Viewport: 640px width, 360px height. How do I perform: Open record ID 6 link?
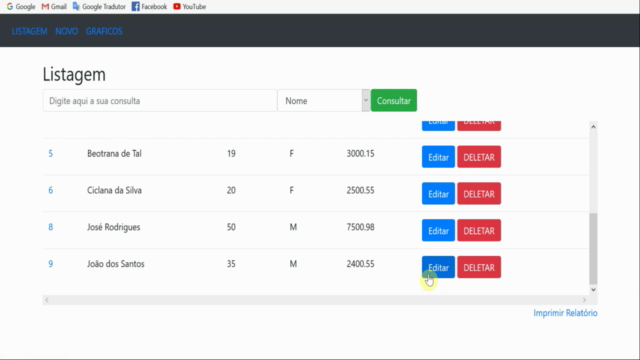(x=51, y=190)
